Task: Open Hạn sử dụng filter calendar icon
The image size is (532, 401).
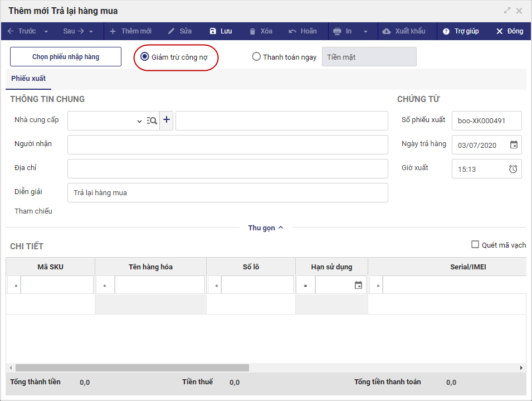Action: click(x=358, y=285)
